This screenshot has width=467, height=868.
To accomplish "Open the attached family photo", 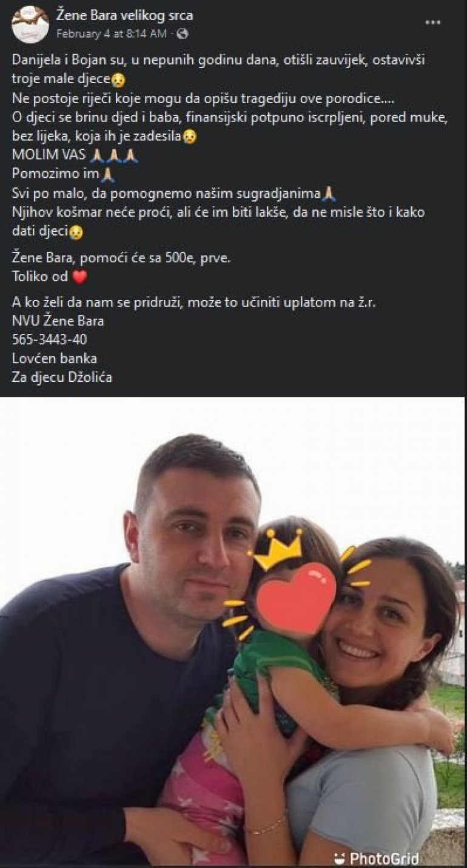I will point(233,632).
